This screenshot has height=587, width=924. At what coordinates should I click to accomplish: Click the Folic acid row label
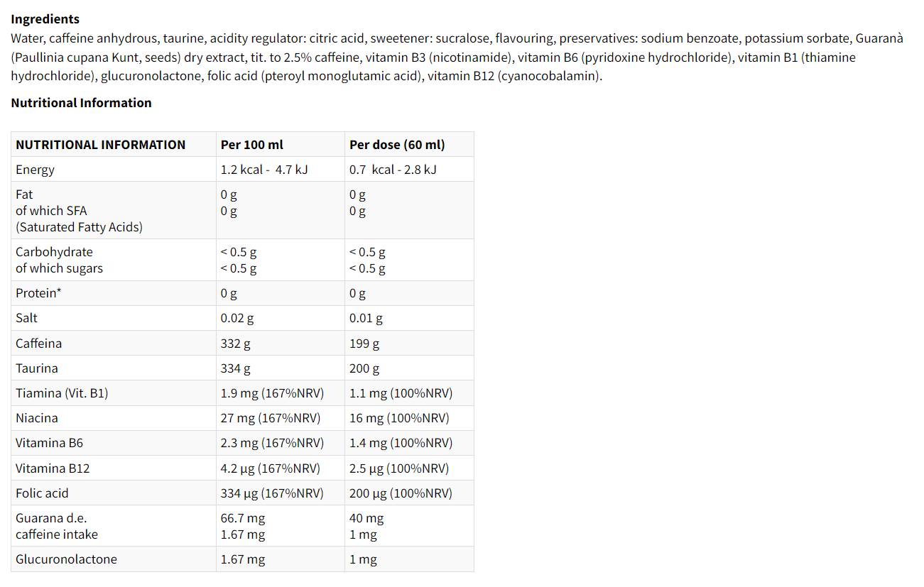pos(42,493)
